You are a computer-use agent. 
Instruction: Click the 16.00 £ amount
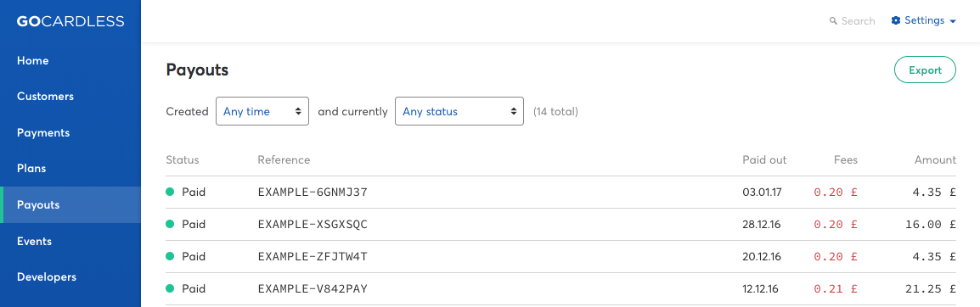click(931, 224)
